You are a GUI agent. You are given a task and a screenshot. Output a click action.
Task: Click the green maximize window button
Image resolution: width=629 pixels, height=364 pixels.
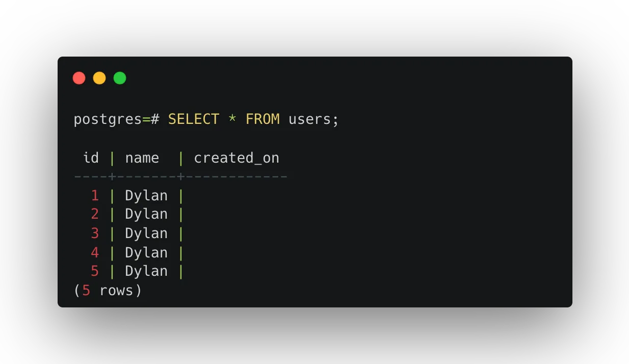click(120, 78)
